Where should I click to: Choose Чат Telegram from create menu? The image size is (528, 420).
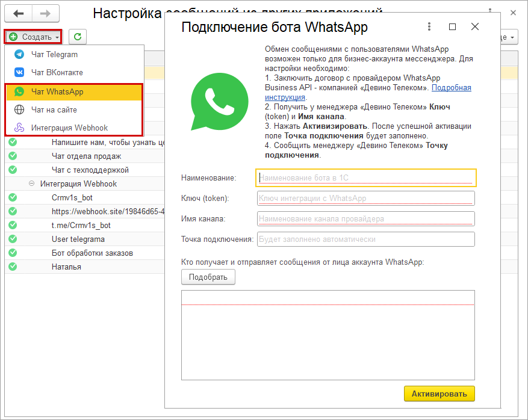[x=74, y=55]
